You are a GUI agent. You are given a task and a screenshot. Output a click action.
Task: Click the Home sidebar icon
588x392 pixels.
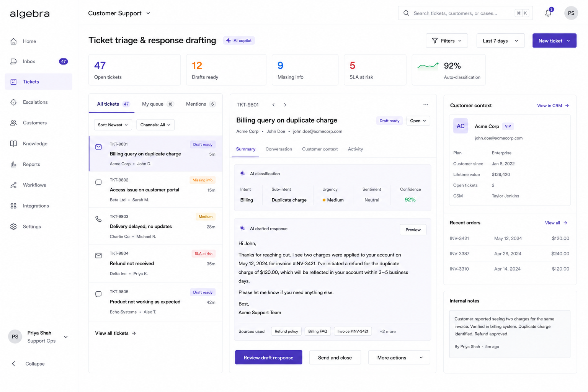point(13,41)
